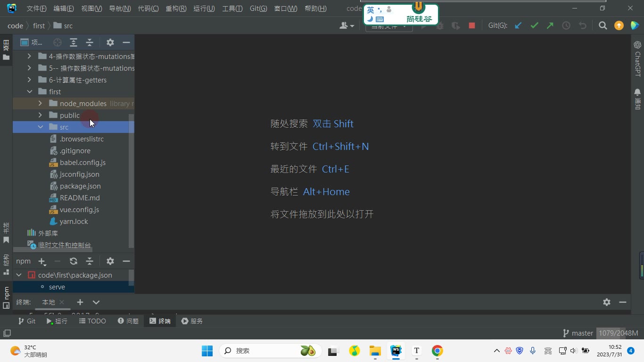
Task: Open the 重构(R) menu
Action: tap(176, 8)
